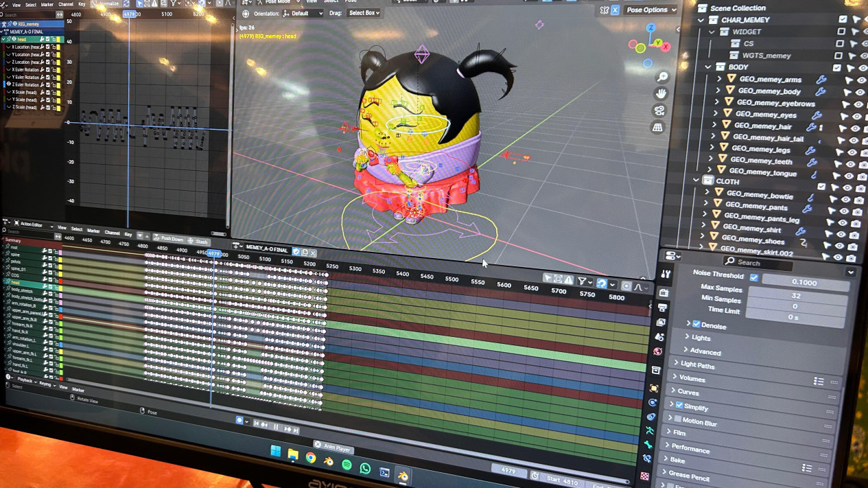Open the View Layer properties tab
868x488 pixels.
pos(661,323)
